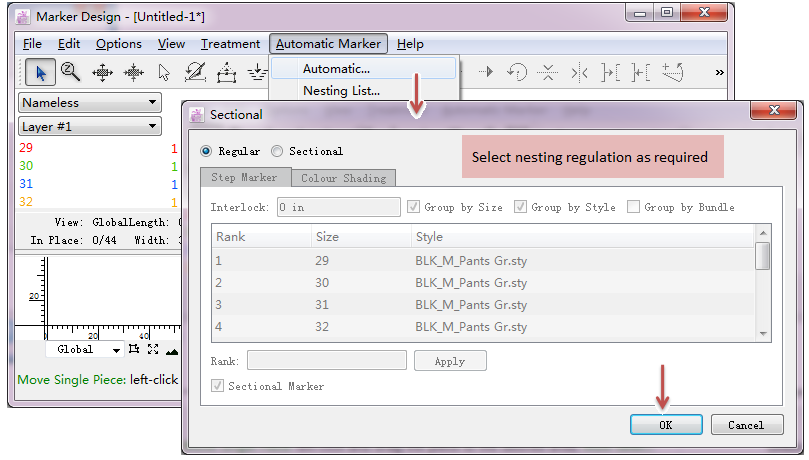The image size is (809, 460).
Task: Click the pencil drawing tool icon
Action: (x=196, y=72)
